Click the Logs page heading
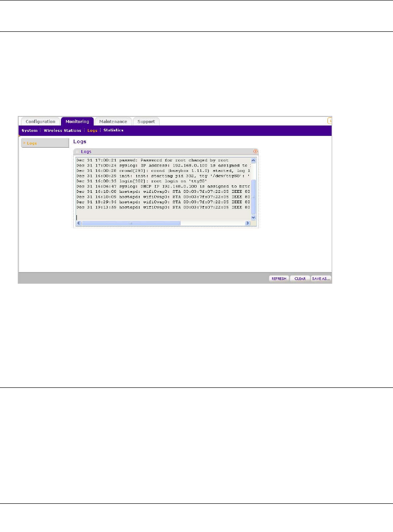The height and width of the screenshot is (532, 393). [80, 141]
